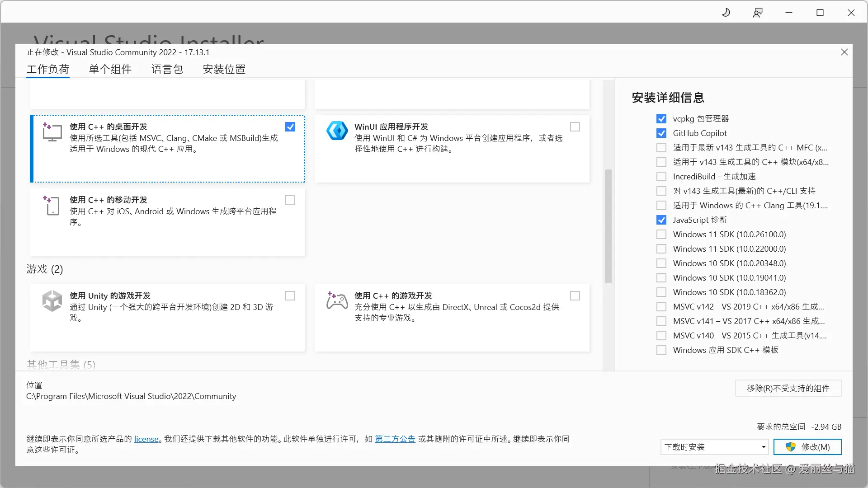
Task: Click the 移除(R)不受支持的组件 button
Action: tap(788, 388)
